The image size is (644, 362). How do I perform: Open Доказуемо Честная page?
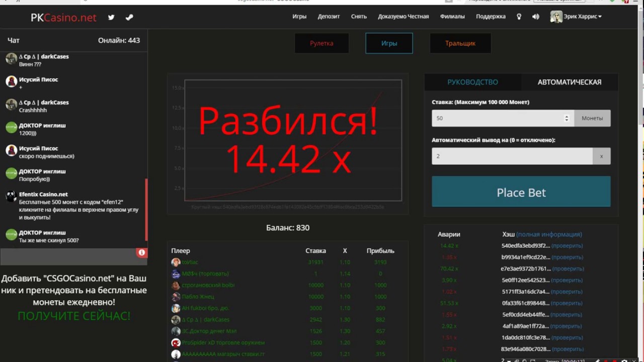(x=404, y=17)
